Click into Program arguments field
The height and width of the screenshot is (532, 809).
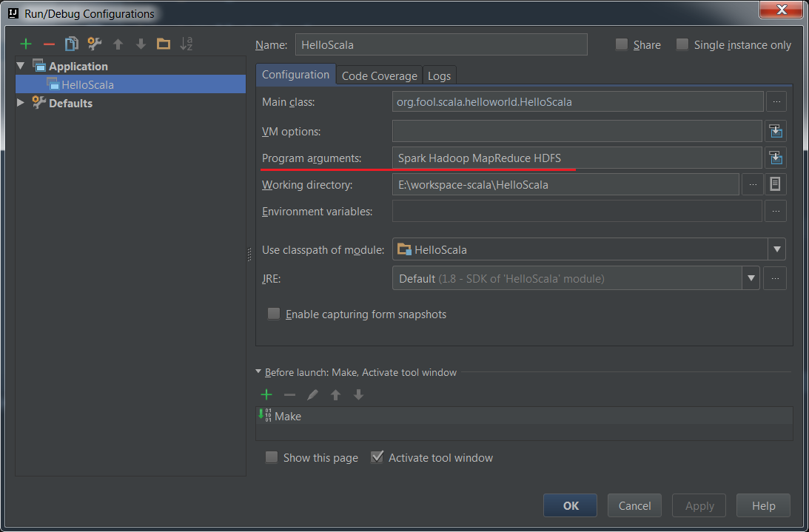577,158
